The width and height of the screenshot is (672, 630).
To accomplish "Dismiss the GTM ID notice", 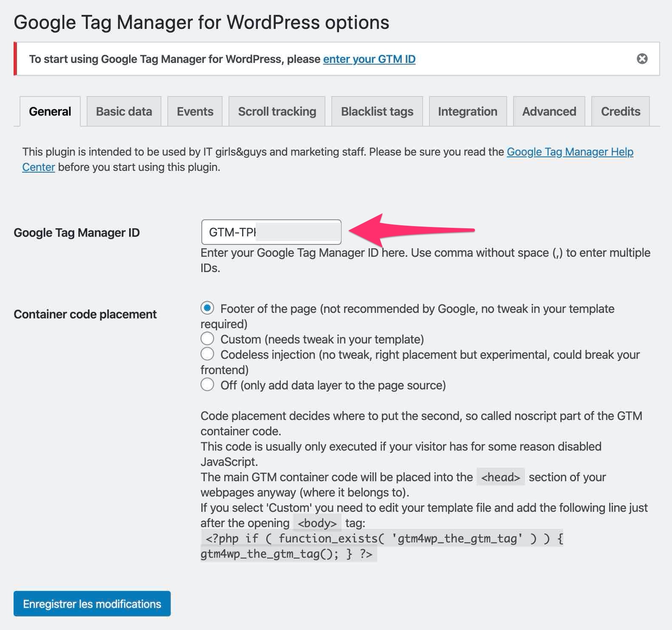I will [x=642, y=59].
